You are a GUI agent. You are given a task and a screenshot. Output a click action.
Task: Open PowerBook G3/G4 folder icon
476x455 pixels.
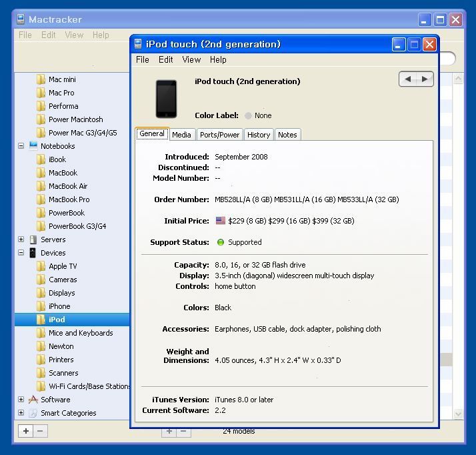[41, 226]
